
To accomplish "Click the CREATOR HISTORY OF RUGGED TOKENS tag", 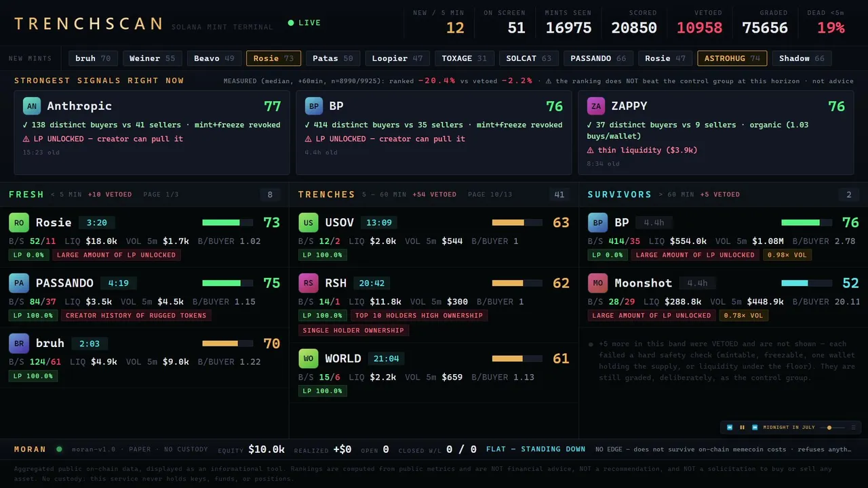I will [136, 315].
